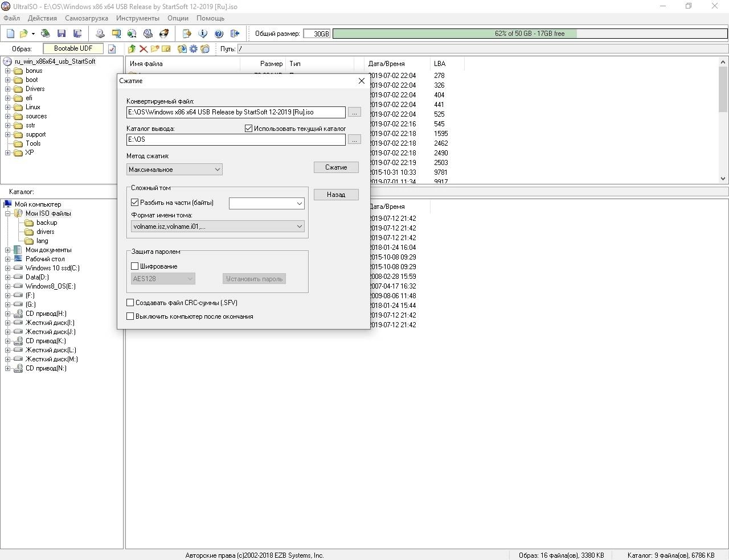Viewport: 729px width, 560px height.
Task: Expand the Мои документы node
Action: (8, 250)
